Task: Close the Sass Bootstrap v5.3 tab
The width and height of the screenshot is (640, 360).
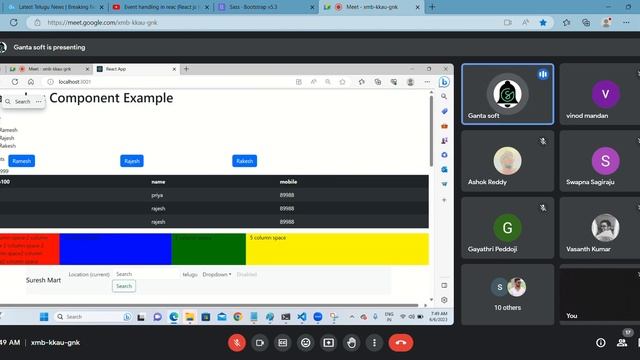Action: tap(312, 7)
